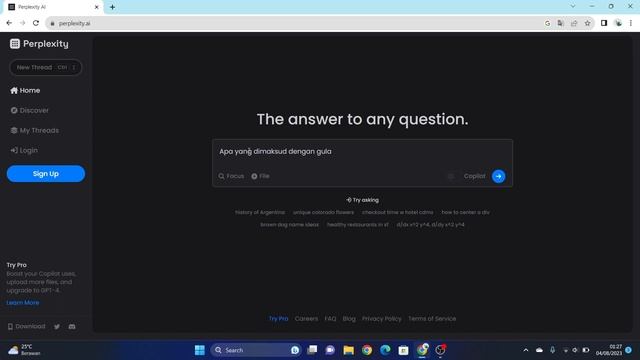Reload the current page
Image resolution: width=640 pixels, height=360 pixels.
pos(36,23)
